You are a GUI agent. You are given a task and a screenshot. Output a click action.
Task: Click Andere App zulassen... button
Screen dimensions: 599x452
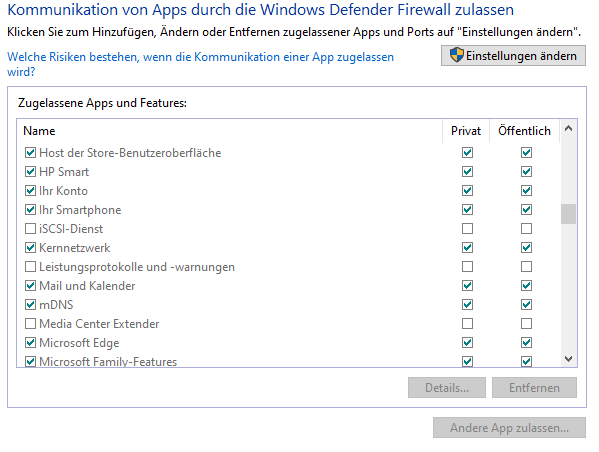point(509,428)
